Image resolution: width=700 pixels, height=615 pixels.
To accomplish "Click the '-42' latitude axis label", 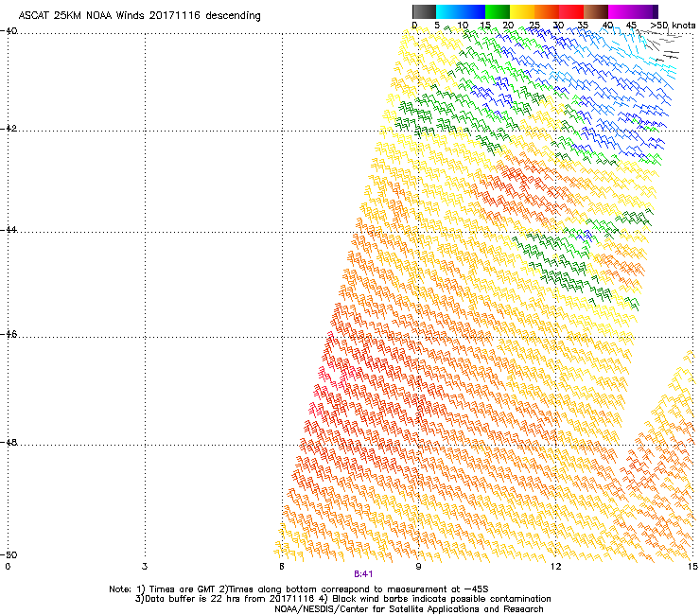I will pos(9,128).
